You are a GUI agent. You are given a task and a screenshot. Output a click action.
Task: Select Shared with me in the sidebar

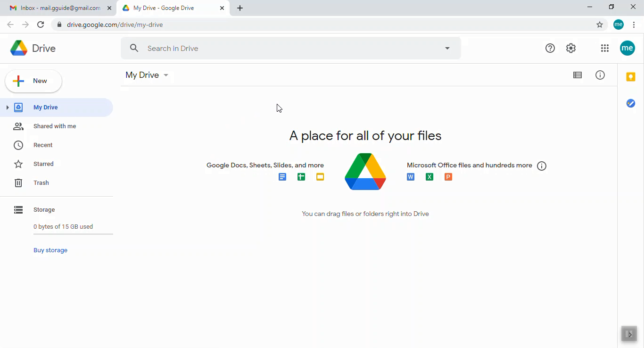(x=55, y=126)
